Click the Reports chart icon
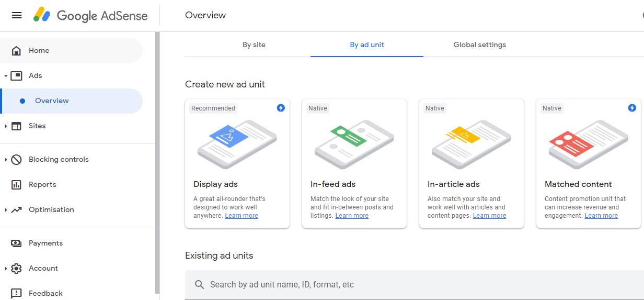The width and height of the screenshot is (644, 300). tap(16, 185)
